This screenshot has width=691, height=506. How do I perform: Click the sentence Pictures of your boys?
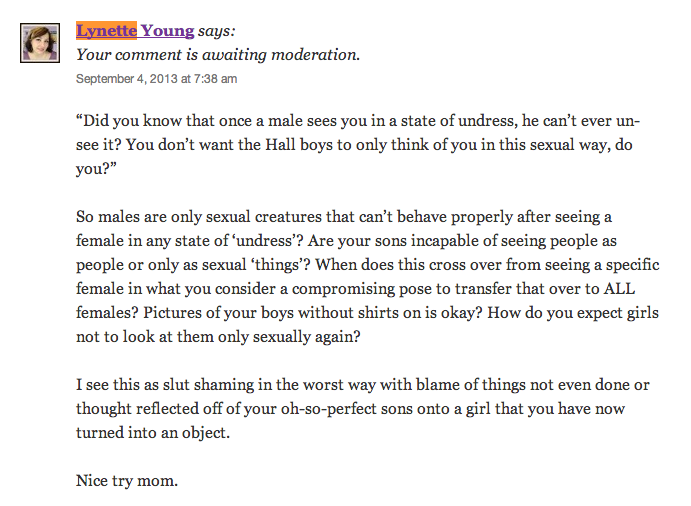click(313, 313)
